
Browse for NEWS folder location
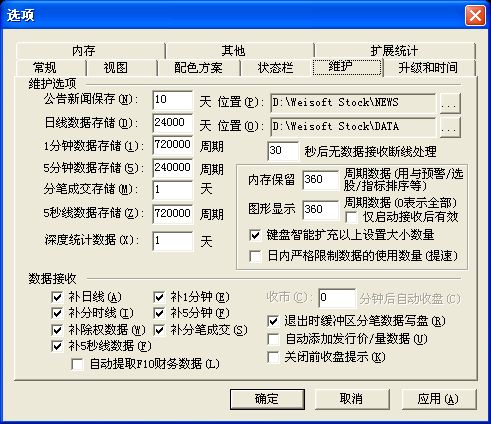(450, 103)
